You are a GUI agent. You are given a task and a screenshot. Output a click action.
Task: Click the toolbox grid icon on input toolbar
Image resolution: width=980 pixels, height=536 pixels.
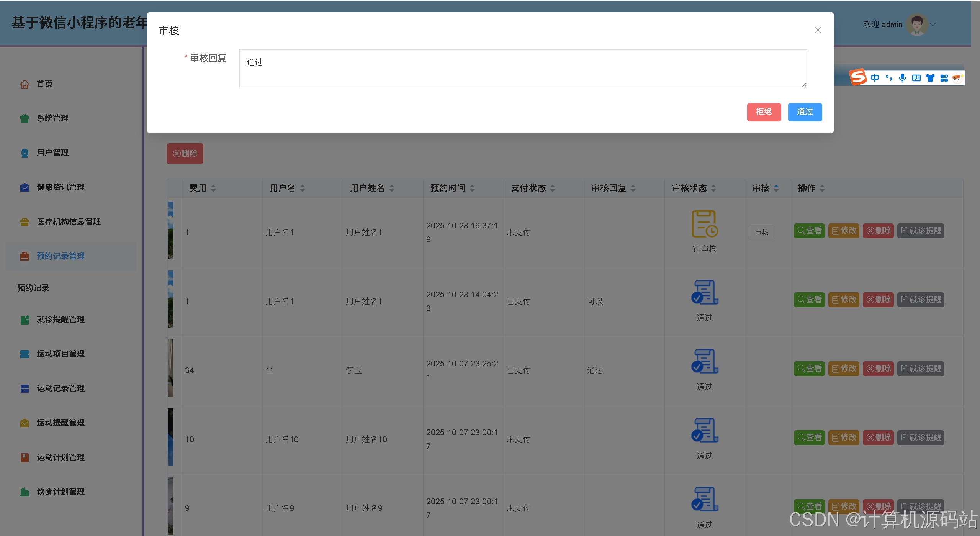point(944,78)
